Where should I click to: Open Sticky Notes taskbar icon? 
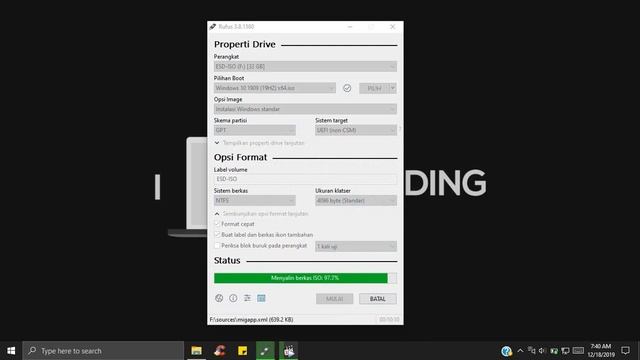[x=242, y=351]
